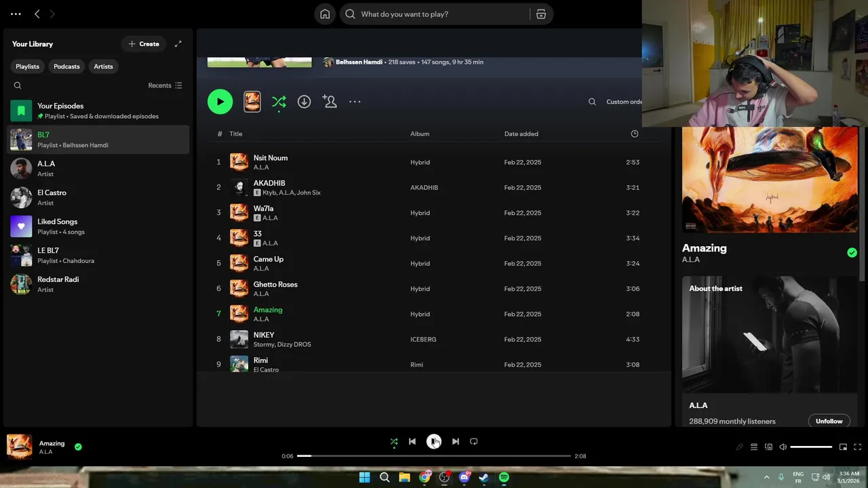Image resolution: width=868 pixels, height=488 pixels.
Task: Go to Spotify Home
Action: tap(325, 14)
